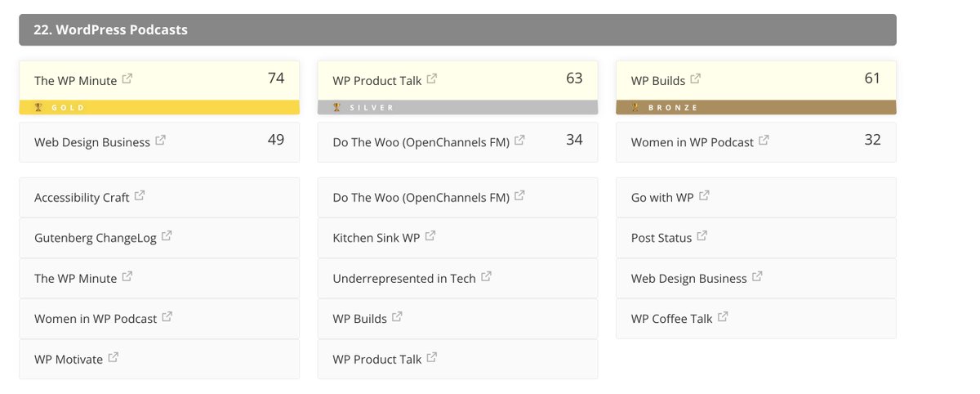Open Underrepresented in Tech link
980x394 pixels.
point(404,279)
